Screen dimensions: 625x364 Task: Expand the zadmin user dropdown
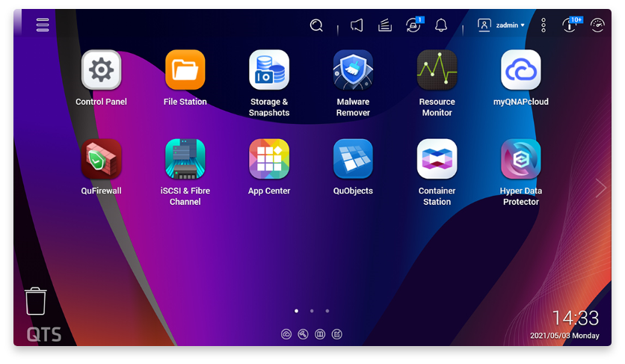pos(502,25)
